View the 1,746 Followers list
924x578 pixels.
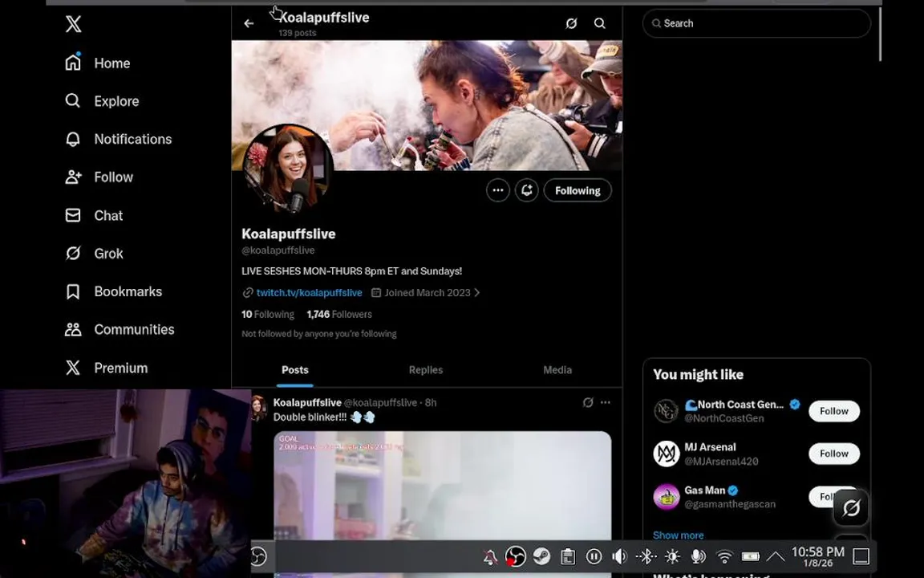tap(339, 315)
